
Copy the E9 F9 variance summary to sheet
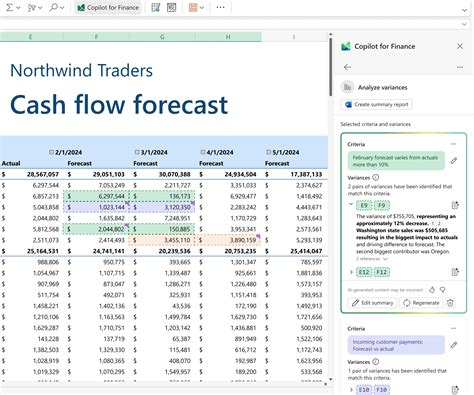point(455,205)
